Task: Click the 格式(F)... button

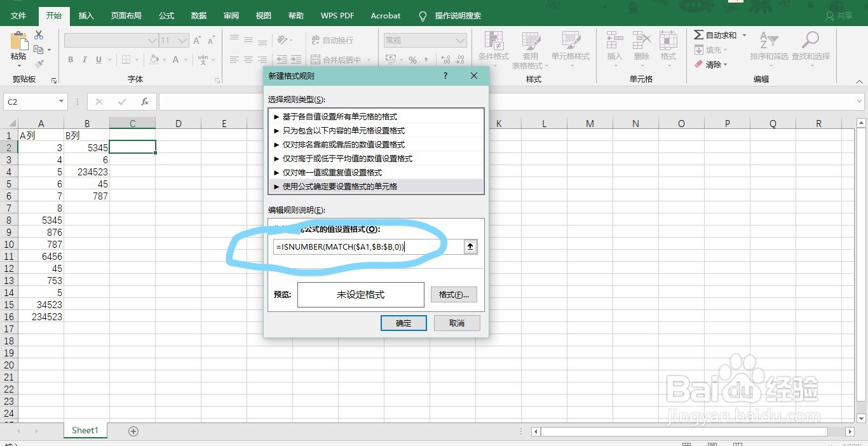Action: pos(454,294)
